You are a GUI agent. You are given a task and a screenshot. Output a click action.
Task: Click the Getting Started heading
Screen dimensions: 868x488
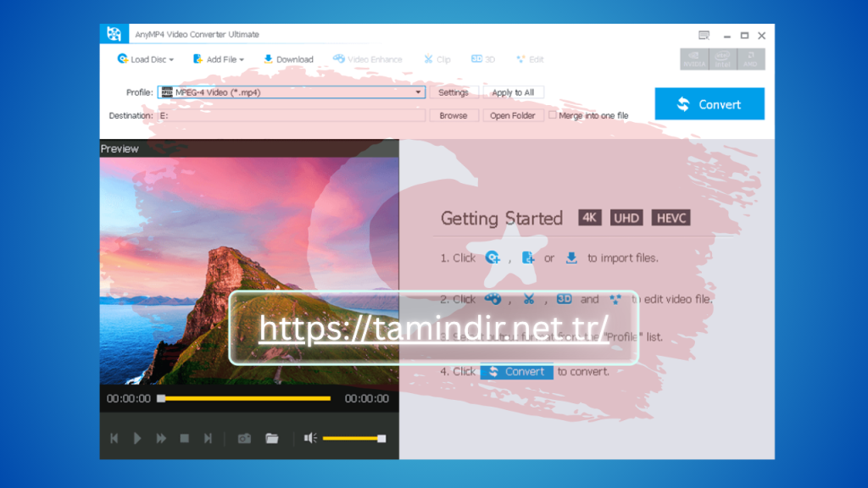(x=502, y=219)
